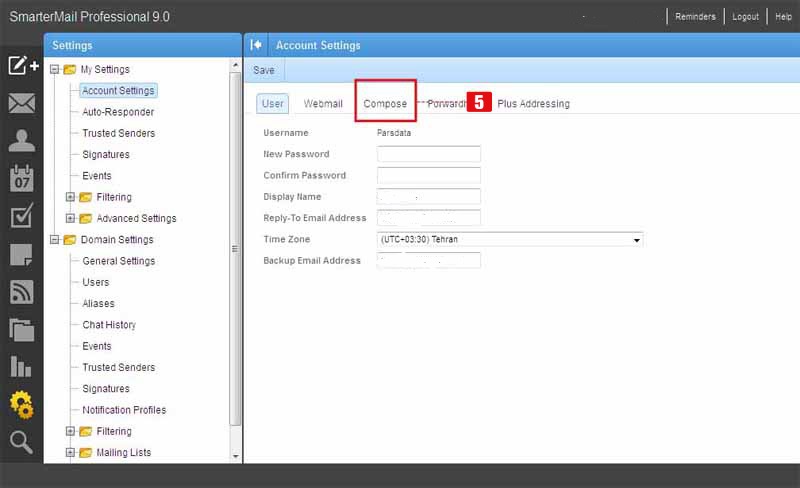Collapse the My Settings tree node
The image size is (800, 488).
click(55, 70)
